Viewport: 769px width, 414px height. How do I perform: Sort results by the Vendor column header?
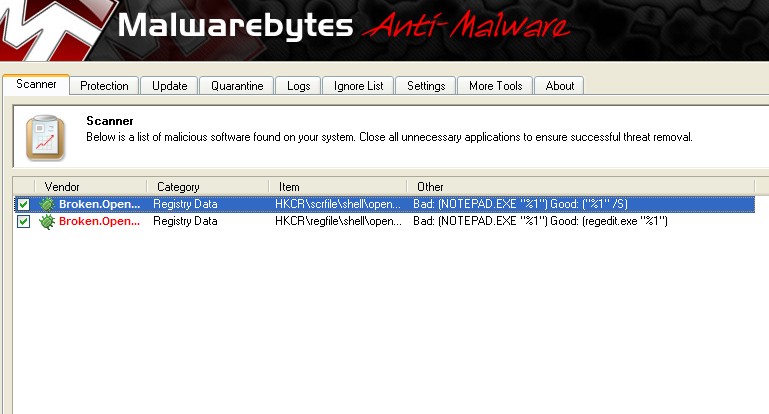click(91, 187)
